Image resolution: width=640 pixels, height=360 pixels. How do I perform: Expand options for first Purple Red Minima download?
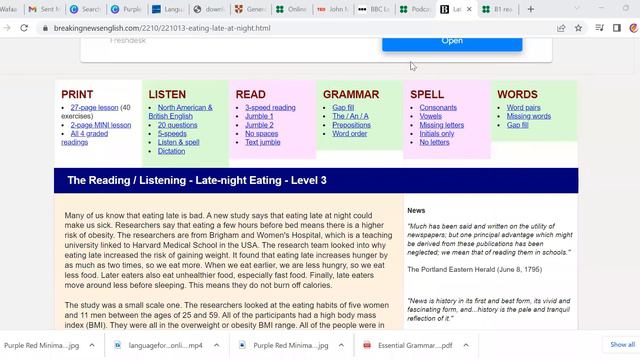92,345
